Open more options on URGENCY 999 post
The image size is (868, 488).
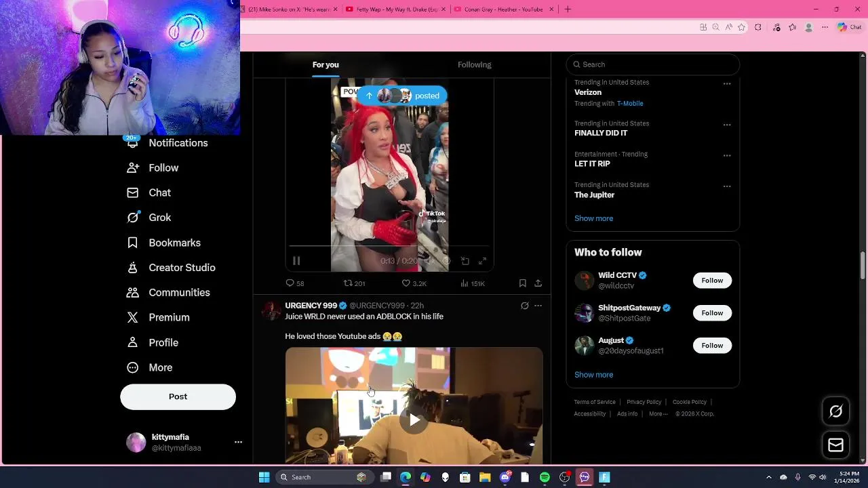538,306
